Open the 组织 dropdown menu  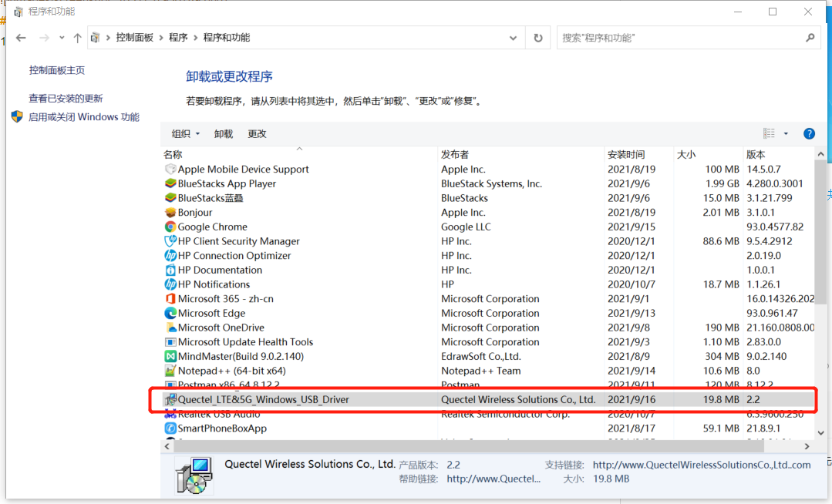point(186,133)
